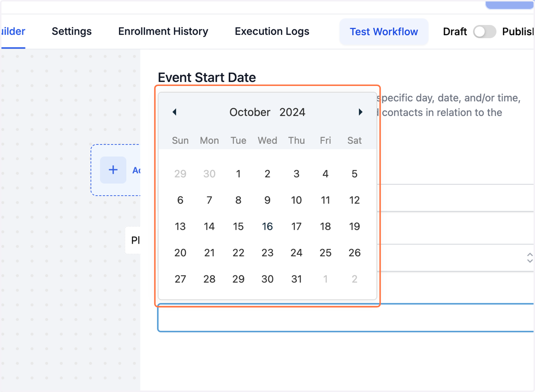Select October 12 in calendar
This screenshot has height=392, width=535.
point(354,200)
